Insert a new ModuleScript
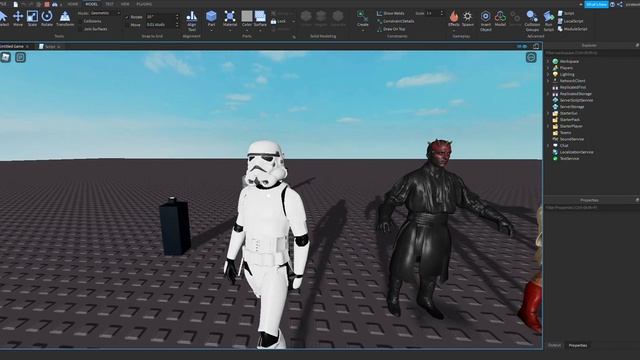The height and width of the screenshot is (360, 640). tap(572, 29)
